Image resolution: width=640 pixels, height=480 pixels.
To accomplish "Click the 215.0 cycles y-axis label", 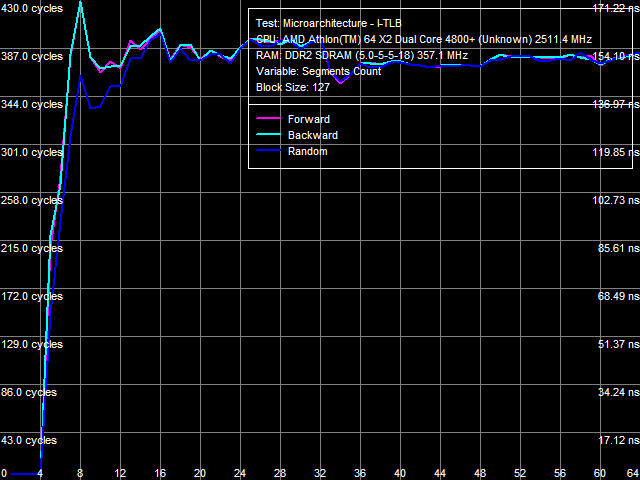I will (32, 248).
